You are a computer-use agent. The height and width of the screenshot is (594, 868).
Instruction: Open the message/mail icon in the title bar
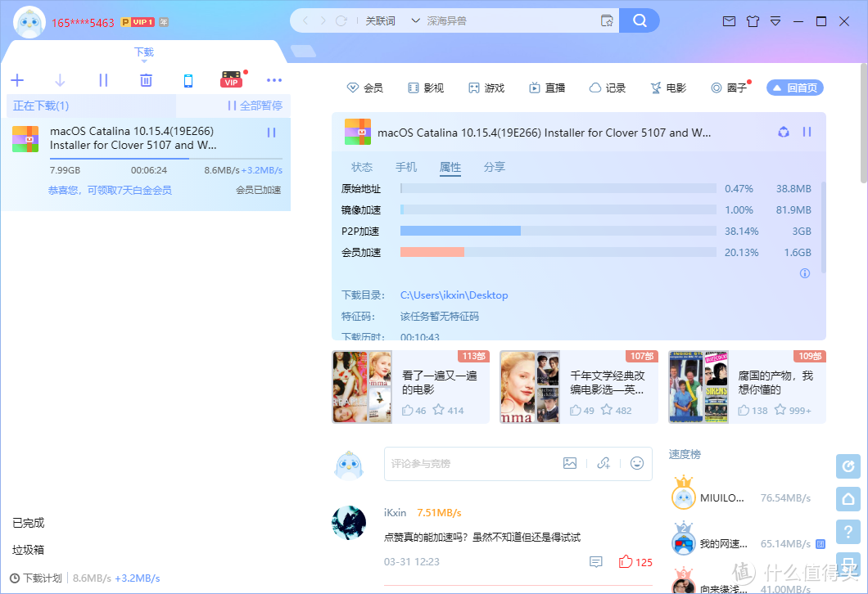pos(729,22)
